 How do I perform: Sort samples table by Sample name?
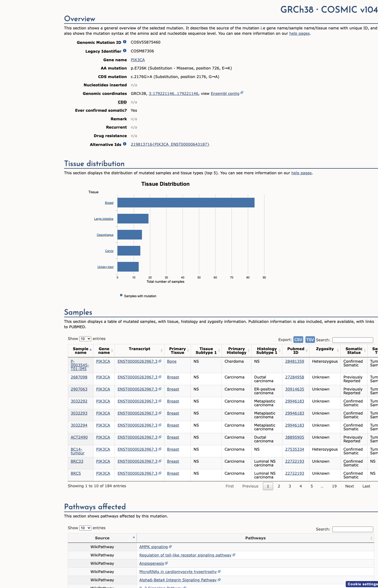pyautogui.click(x=81, y=351)
